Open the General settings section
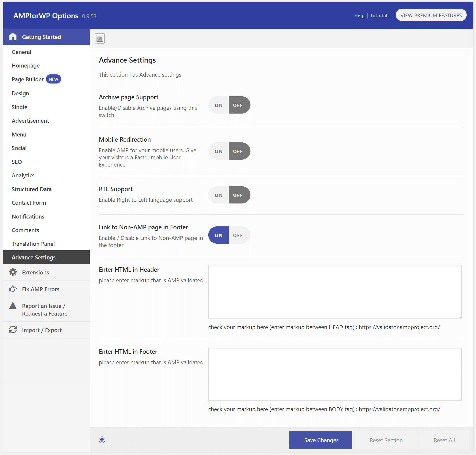This screenshot has height=455, width=476. [22, 52]
